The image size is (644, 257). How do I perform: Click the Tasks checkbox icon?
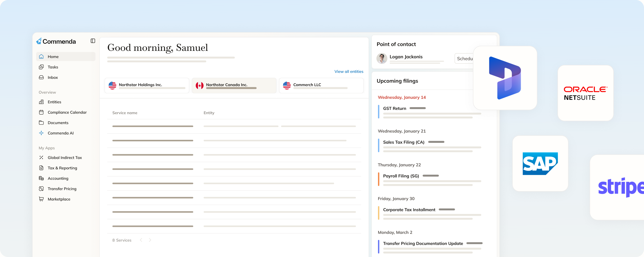point(41,67)
